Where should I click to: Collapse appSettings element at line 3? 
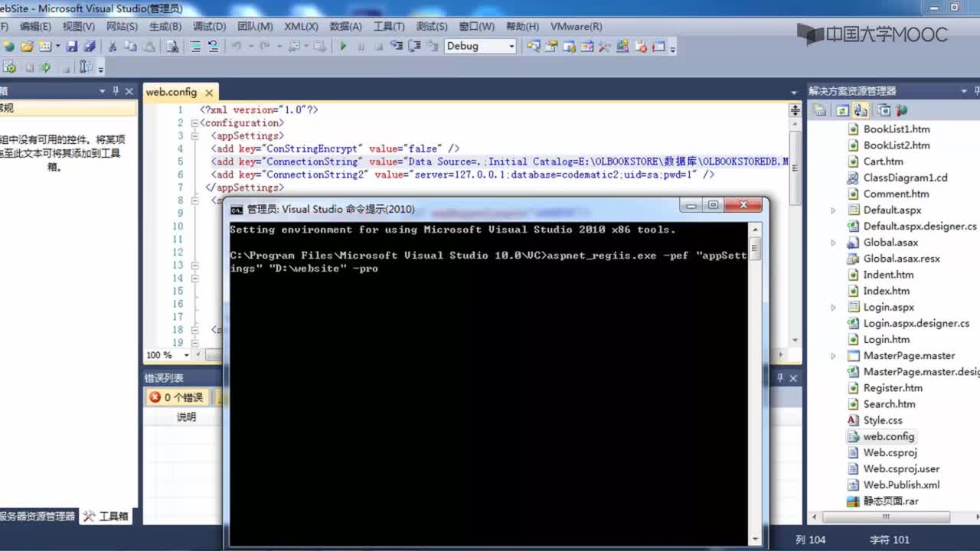[195, 136]
